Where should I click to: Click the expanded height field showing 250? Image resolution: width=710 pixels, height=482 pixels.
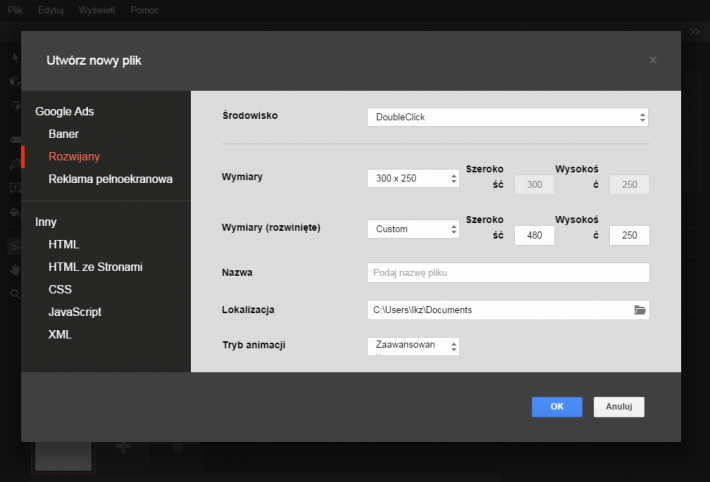click(x=629, y=236)
